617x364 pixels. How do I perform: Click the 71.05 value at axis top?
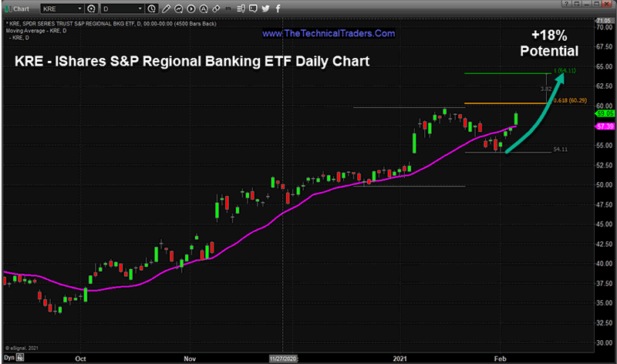(x=604, y=21)
